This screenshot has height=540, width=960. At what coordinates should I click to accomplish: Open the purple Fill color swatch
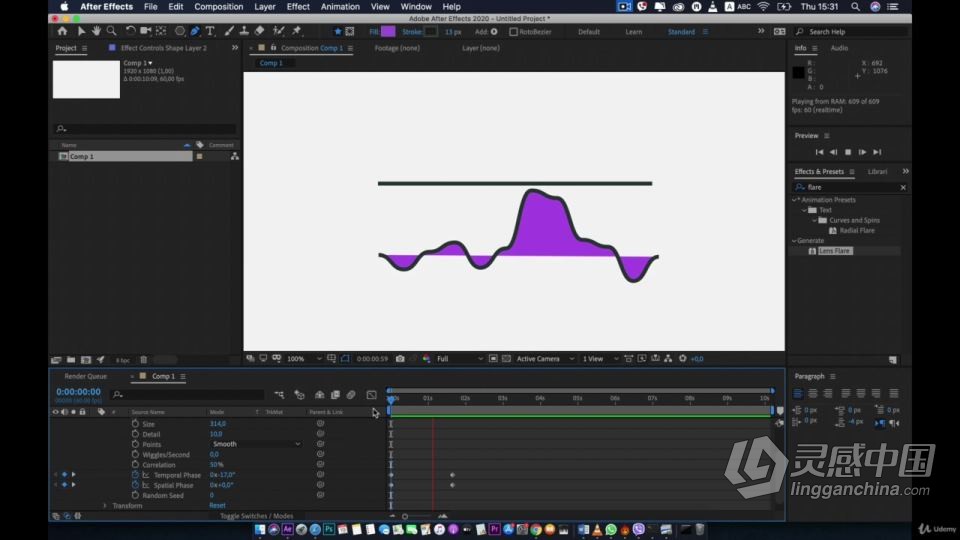click(x=388, y=32)
